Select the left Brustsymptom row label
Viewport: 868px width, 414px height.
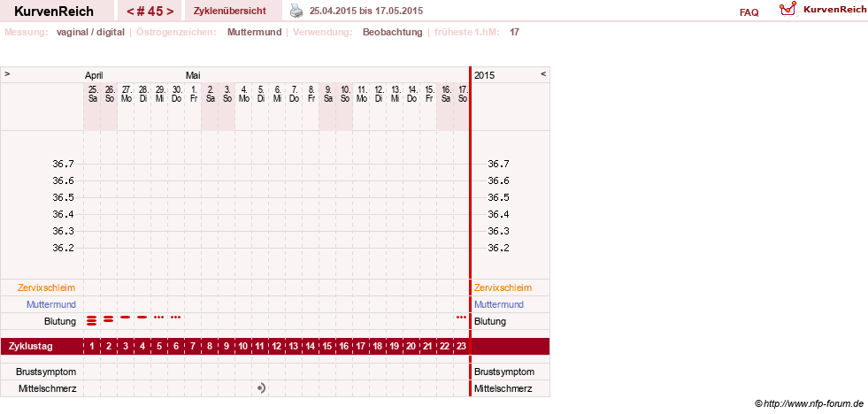(x=46, y=372)
